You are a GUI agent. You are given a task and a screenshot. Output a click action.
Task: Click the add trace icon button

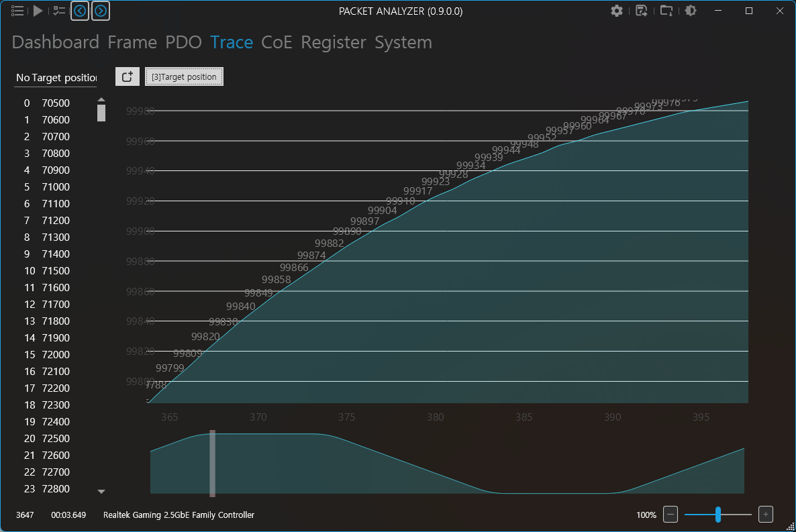pos(127,76)
